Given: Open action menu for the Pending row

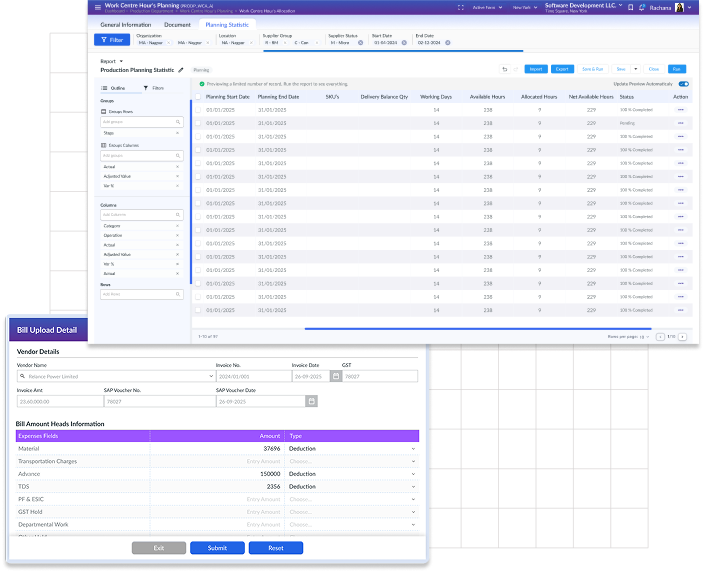Looking at the screenshot, I should click(x=681, y=123).
